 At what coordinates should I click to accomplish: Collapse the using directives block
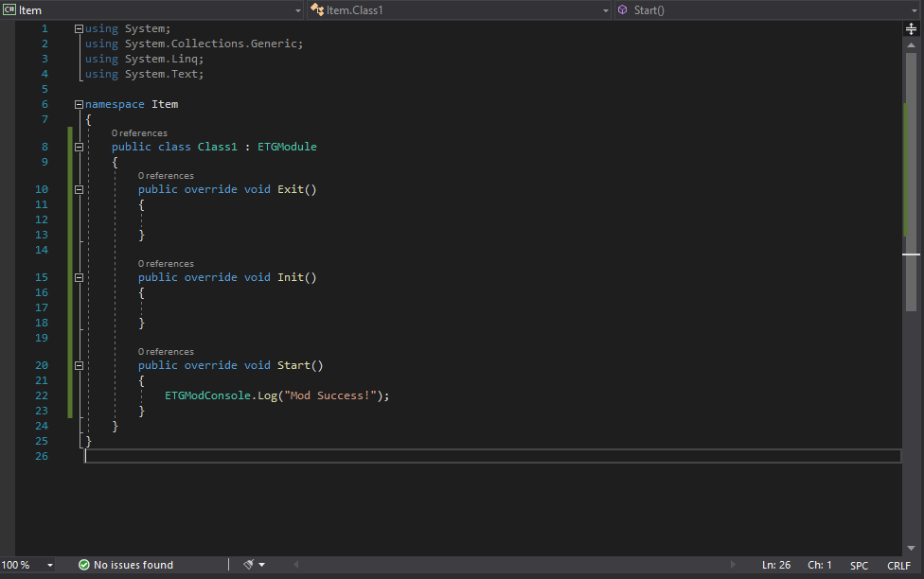tap(79, 28)
